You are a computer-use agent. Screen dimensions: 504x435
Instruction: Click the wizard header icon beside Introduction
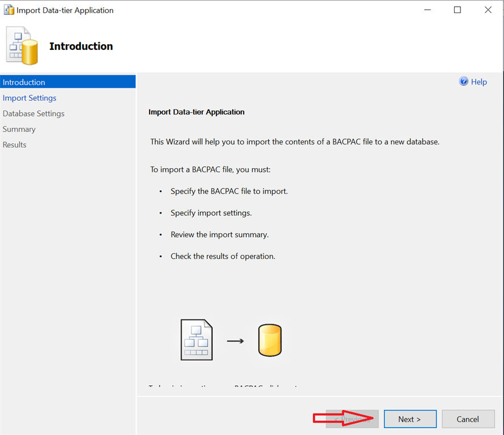[x=22, y=46]
